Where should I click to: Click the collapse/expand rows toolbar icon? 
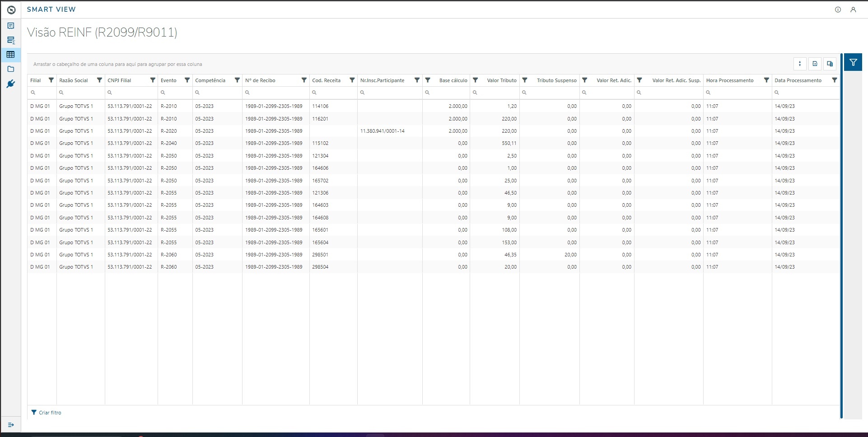click(x=800, y=64)
